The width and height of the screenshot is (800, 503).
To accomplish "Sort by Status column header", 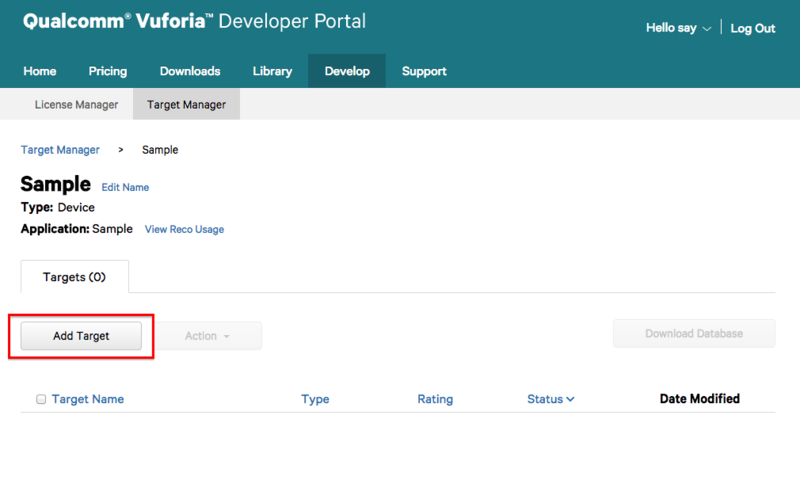I will click(551, 399).
